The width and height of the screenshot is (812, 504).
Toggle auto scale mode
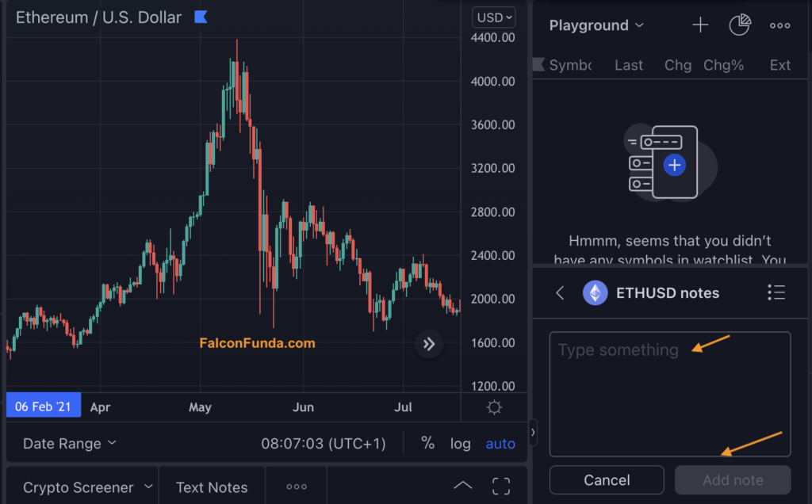[500, 443]
